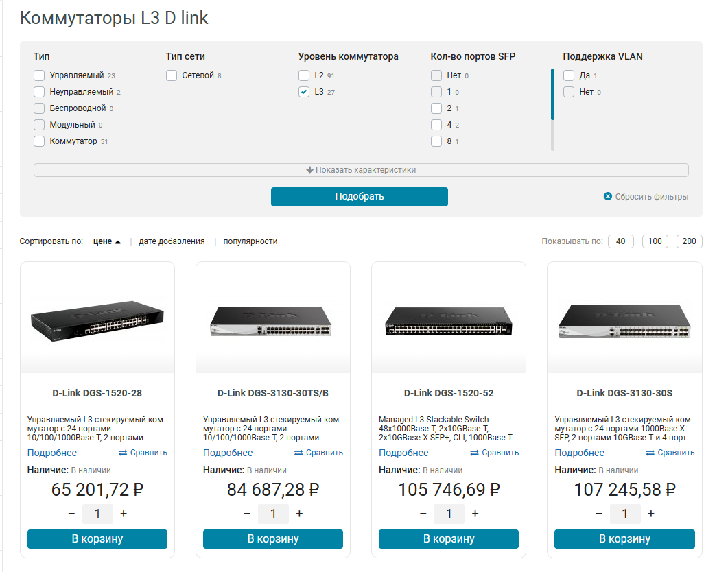This screenshot has height=572, width=728.
Task: Open the D-Link DGS-3130-30TS/B product title
Action: point(273,393)
